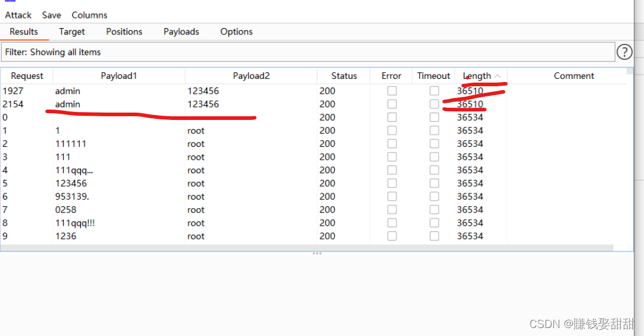
Task: Click length value 36510 in request 1927 row
Action: pyautogui.click(x=470, y=91)
